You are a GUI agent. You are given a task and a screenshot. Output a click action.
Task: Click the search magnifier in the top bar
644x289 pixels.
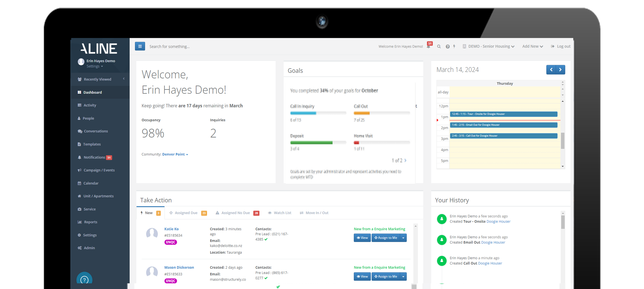pyautogui.click(x=439, y=46)
